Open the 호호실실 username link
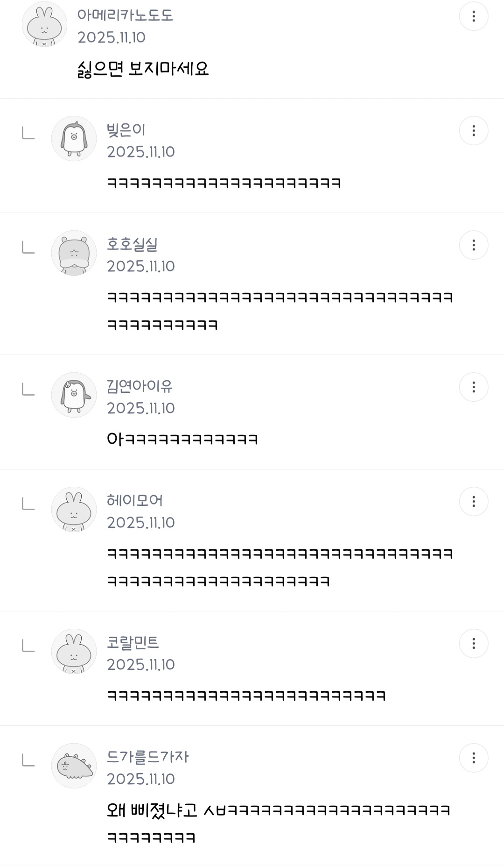Viewport: 504px width, 866px height. [x=132, y=244]
